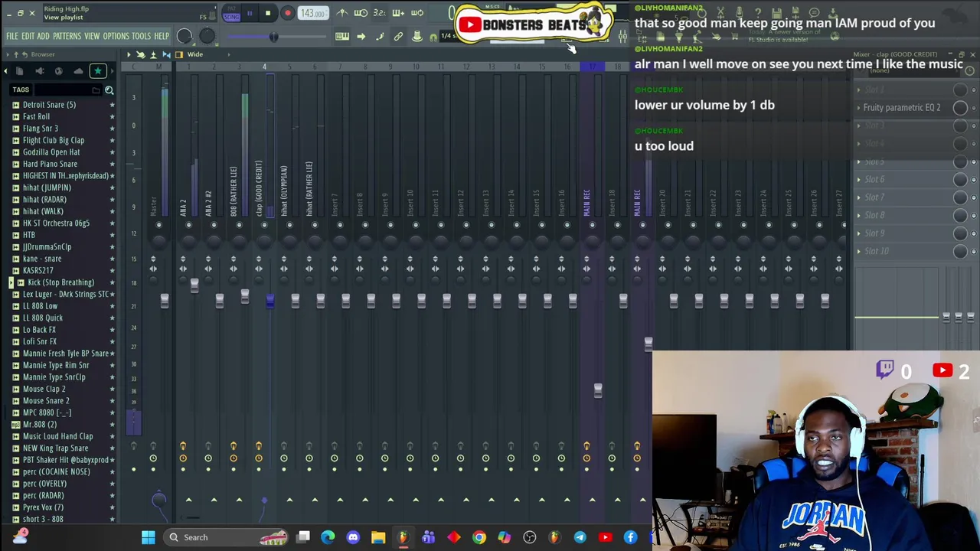Open the FILE menu
This screenshot has height=551, width=980.
[12, 36]
